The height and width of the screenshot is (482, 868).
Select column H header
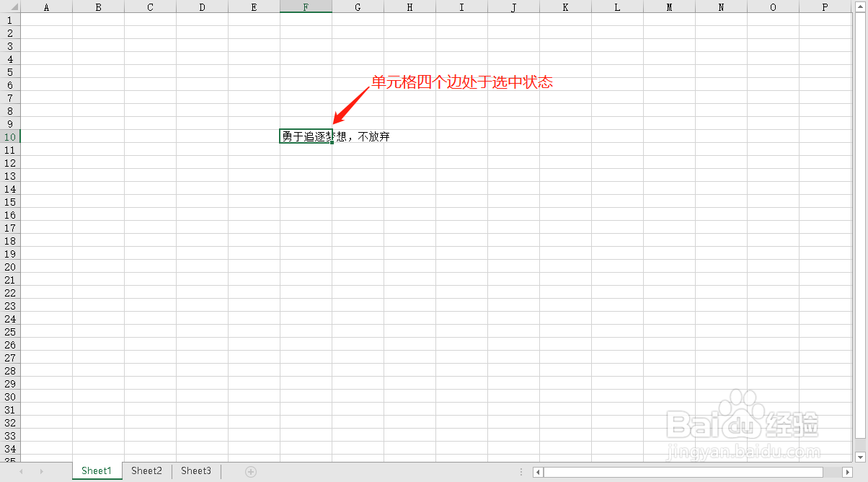coord(409,6)
